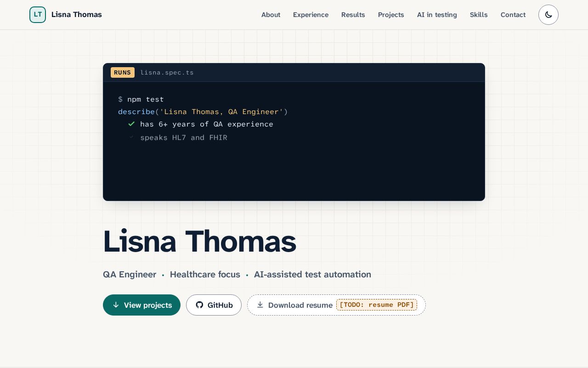Click 'speaks HL7 and FHIR' line
The width and height of the screenshot is (588, 368).
click(184, 138)
